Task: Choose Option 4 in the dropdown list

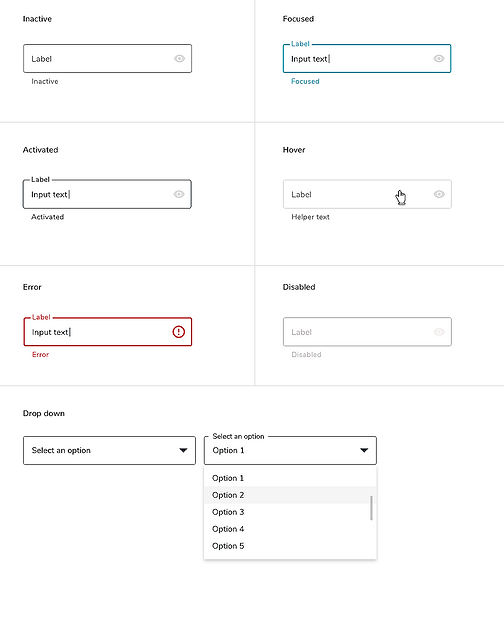Action: [288, 529]
